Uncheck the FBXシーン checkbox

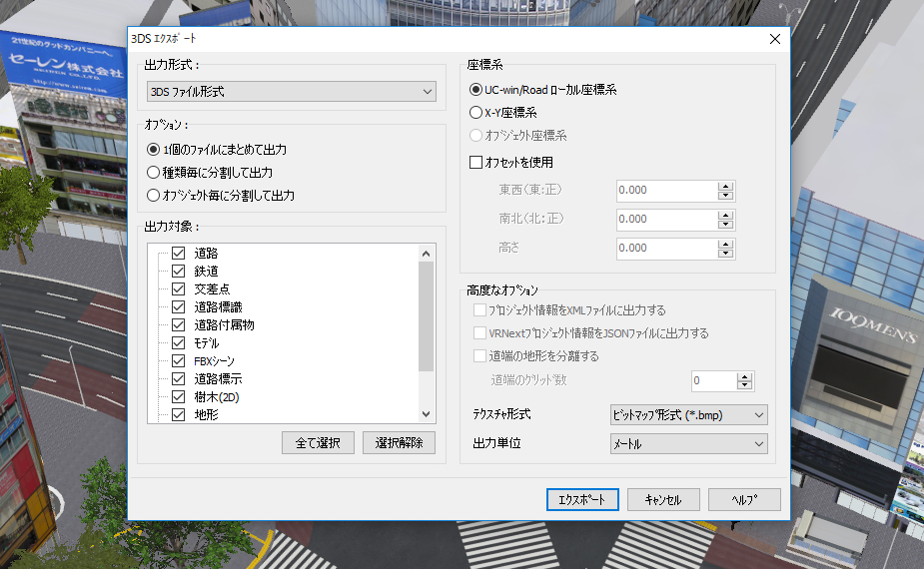(179, 361)
